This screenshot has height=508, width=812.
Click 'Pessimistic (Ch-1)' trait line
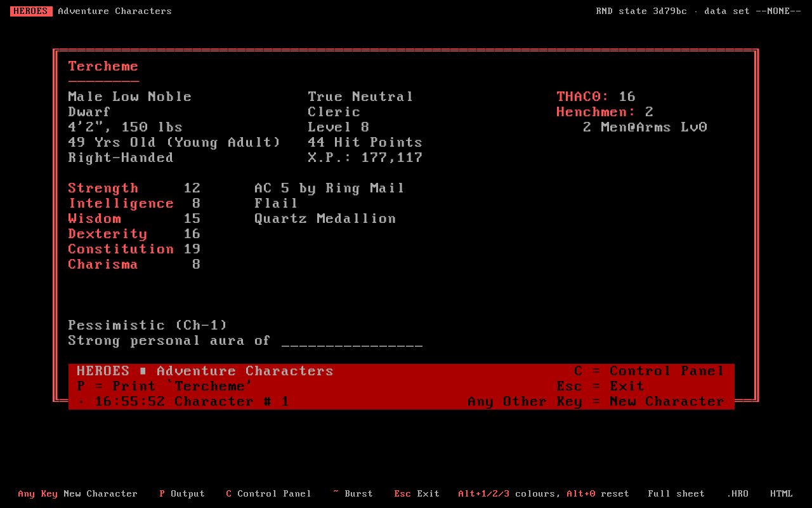click(148, 325)
